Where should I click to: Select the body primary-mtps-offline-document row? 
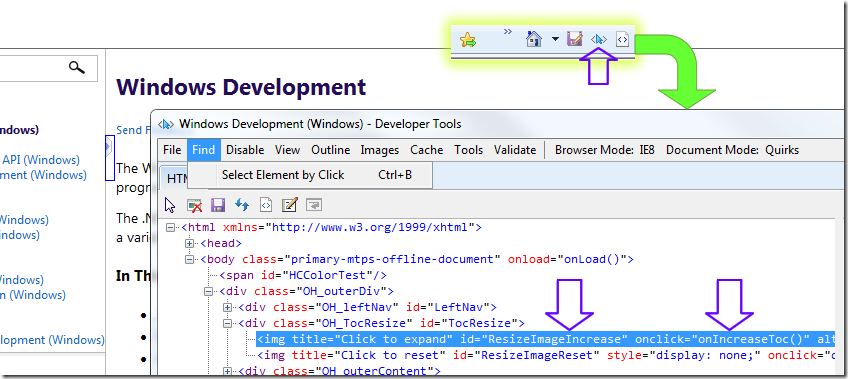click(x=417, y=260)
